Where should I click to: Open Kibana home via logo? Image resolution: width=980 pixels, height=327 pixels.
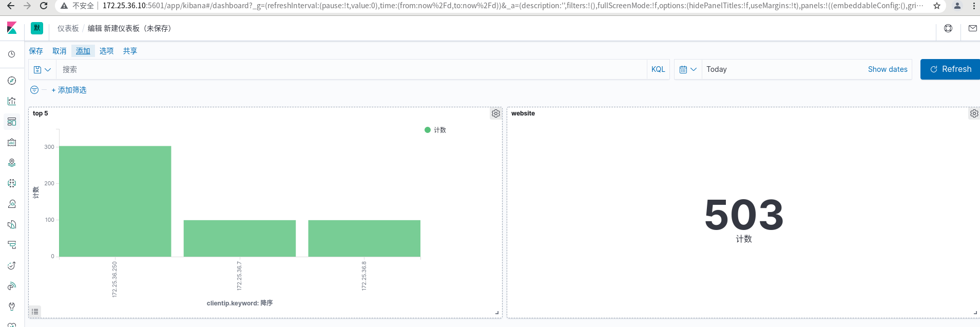coord(12,28)
